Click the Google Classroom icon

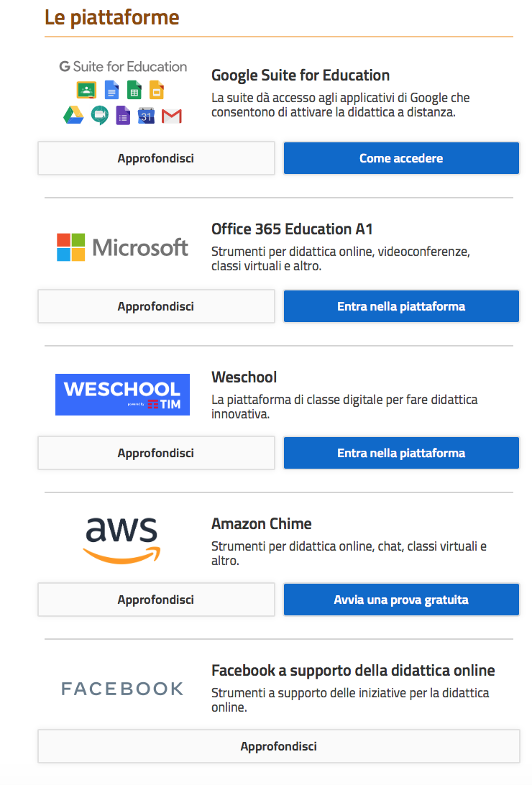pos(86,90)
